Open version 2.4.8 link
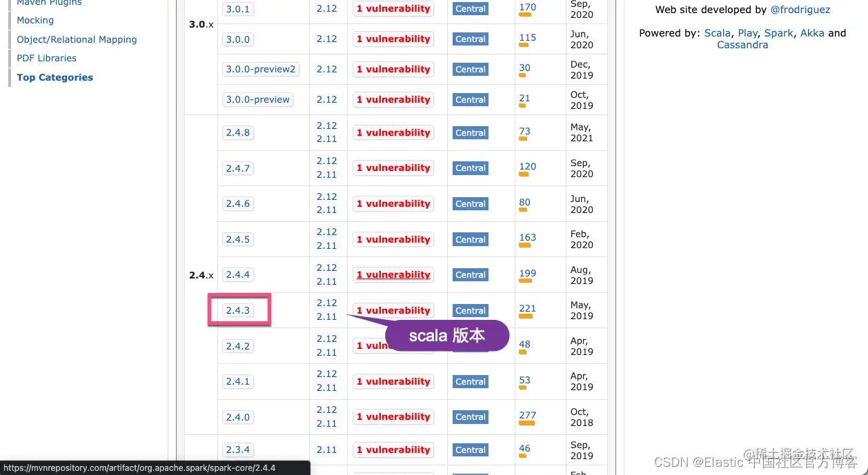This screenshot has height=475, width=868. 238,132
